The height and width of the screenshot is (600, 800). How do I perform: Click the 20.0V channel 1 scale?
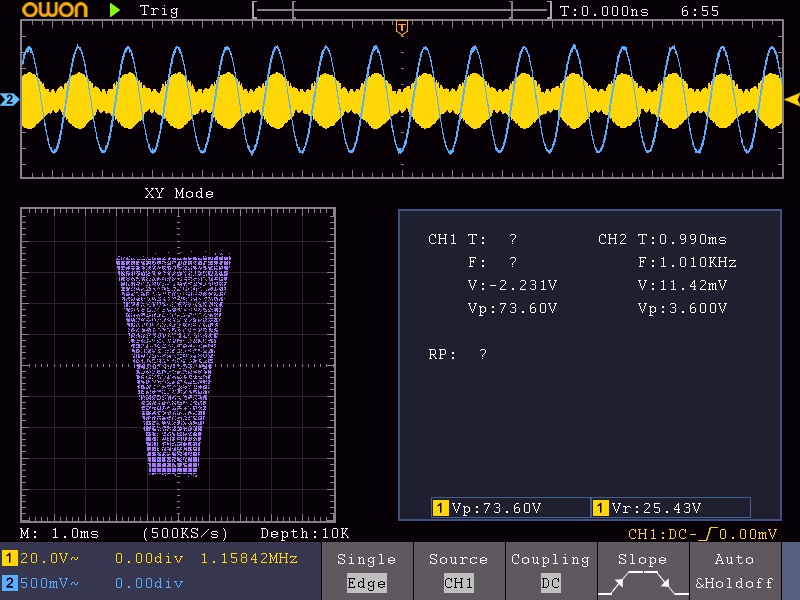point(49,558)
